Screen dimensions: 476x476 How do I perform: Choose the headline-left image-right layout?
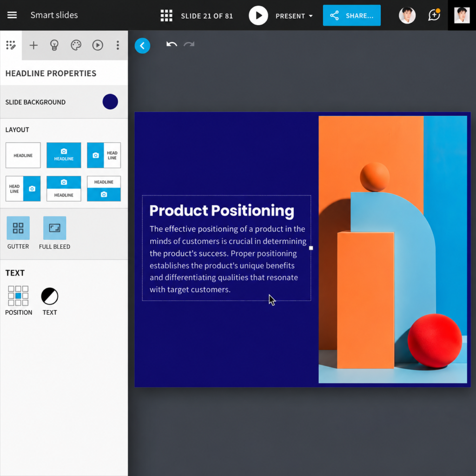(x=23, y=189)
